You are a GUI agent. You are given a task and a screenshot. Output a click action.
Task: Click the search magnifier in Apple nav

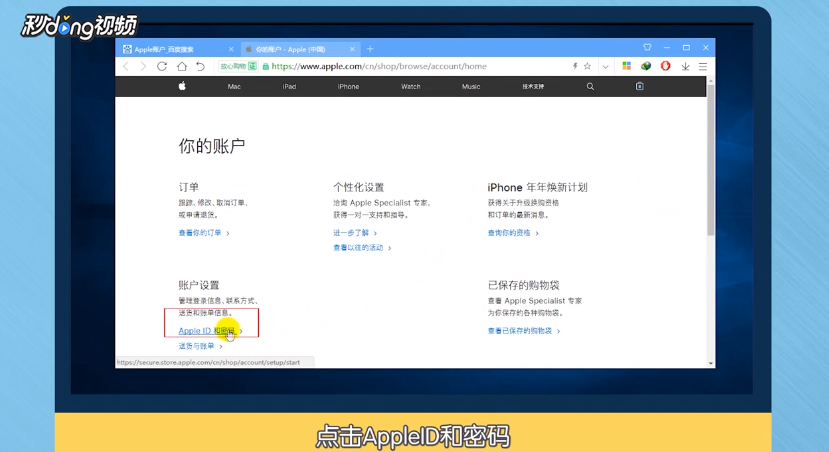coord(590,86)
